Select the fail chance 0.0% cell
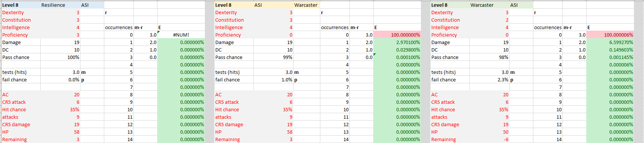The height and width of the screenshot is (143, 644). click(60, 80)
